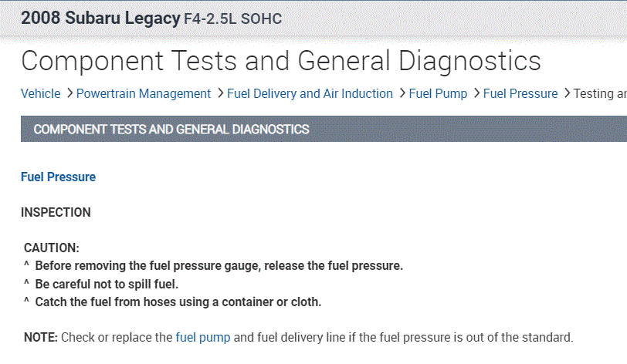Click the truncated Testing breadcrumb at the end
This screenshot has height=364, width=627.
600,94
